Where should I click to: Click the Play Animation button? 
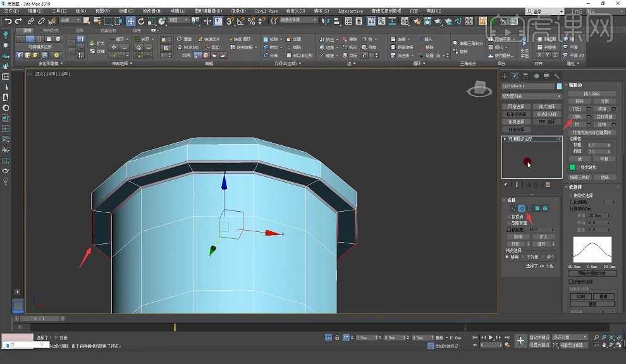click(x=492, y=338)
